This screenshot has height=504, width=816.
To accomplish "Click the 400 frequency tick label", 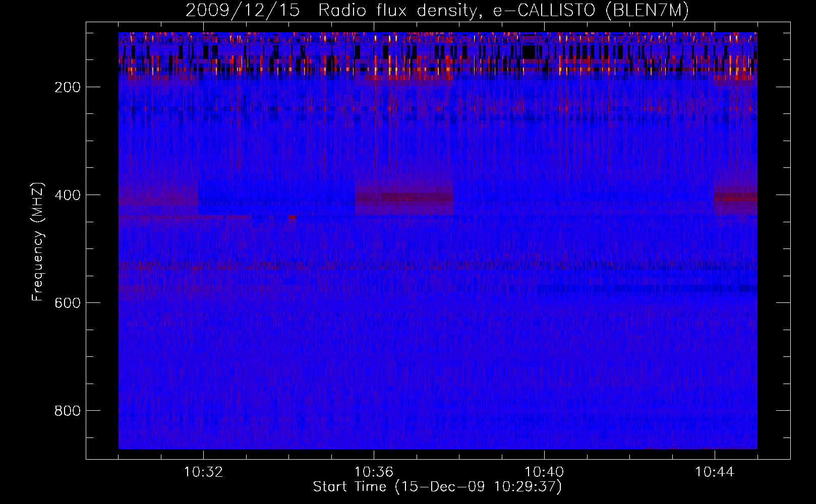I will point(68,195).
